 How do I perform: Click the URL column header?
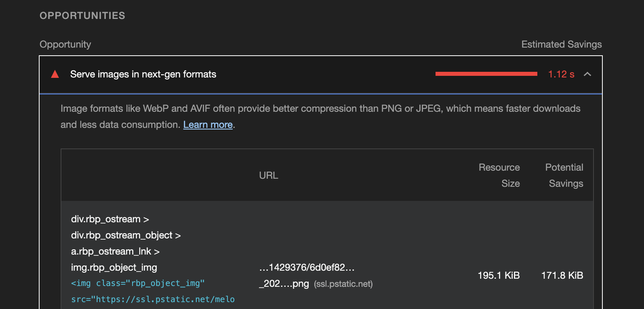coord(269,175)
